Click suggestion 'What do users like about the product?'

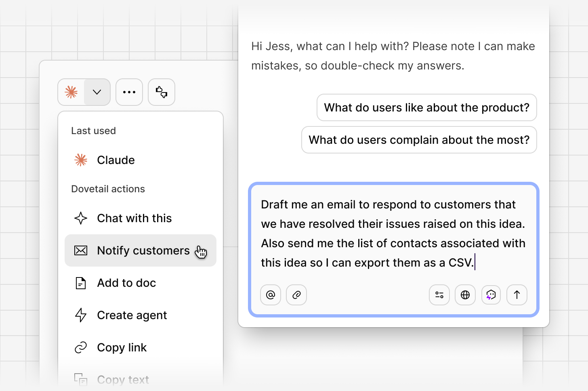point(427,107)
